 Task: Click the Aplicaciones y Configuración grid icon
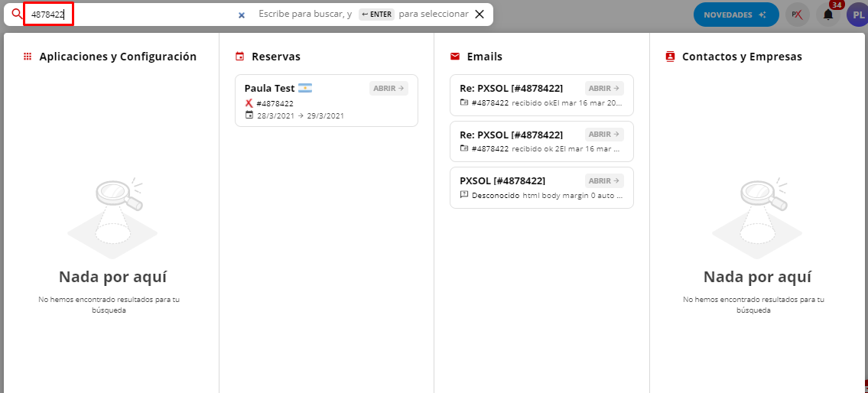(28, 57)
